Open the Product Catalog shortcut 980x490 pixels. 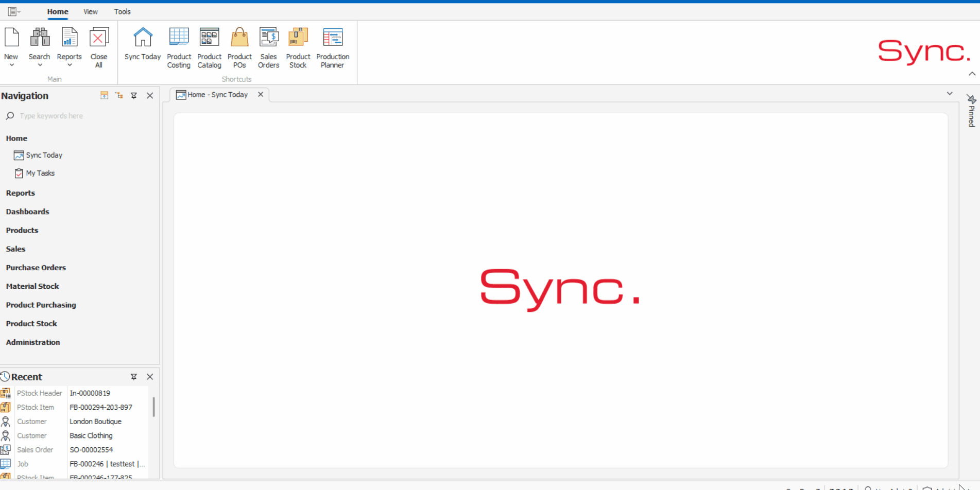[210, 47]
